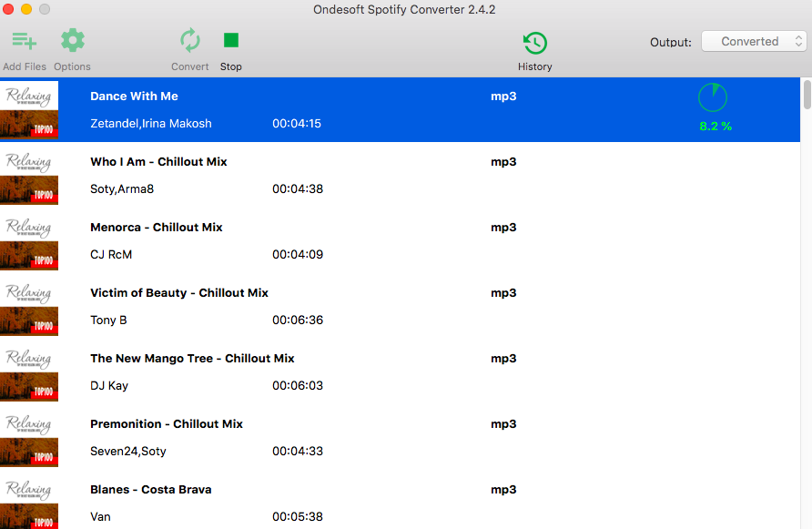Click duration 00:04:33
Image resolution: width=812 pixels, height=529 pixels.
click(x=298, y=452)
